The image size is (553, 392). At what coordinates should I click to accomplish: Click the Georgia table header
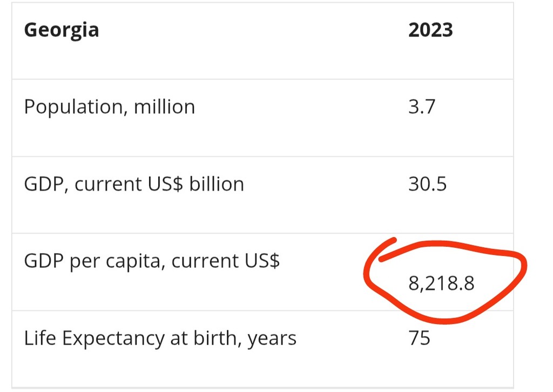[62, 31]
